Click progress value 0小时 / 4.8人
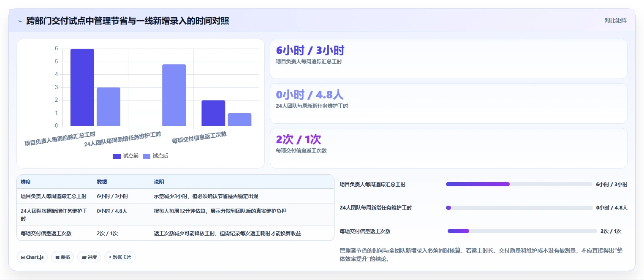644x280 pixels. 612,208
